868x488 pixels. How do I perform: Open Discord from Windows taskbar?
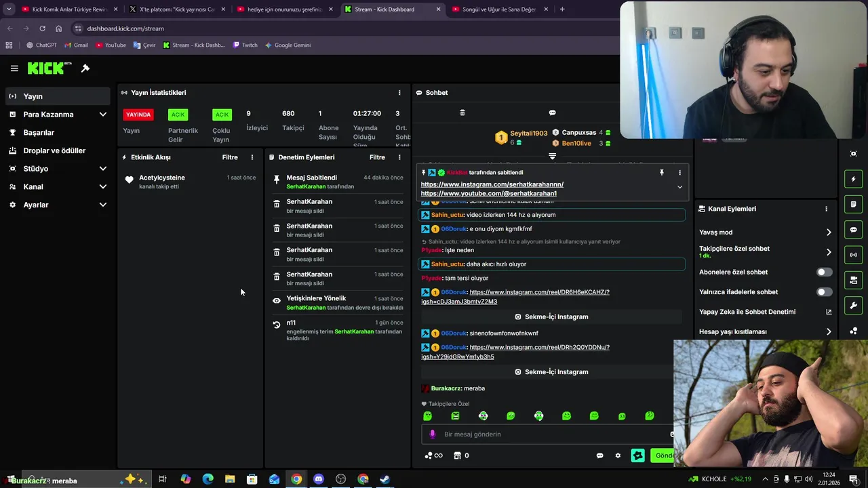(319, 479)
